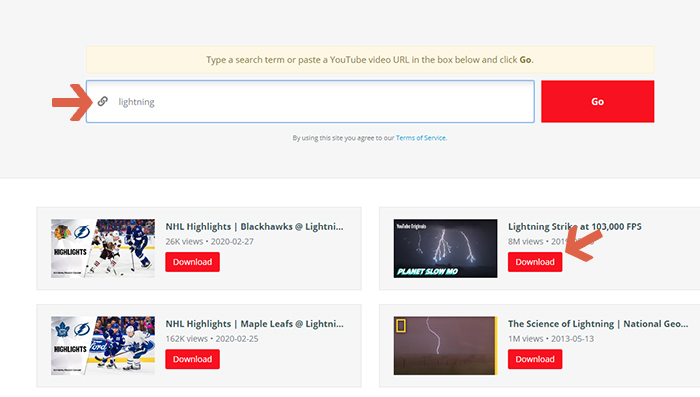Click the '26K views • 2020-02-27' text
700x397 pixels.
tap(209, 242)
